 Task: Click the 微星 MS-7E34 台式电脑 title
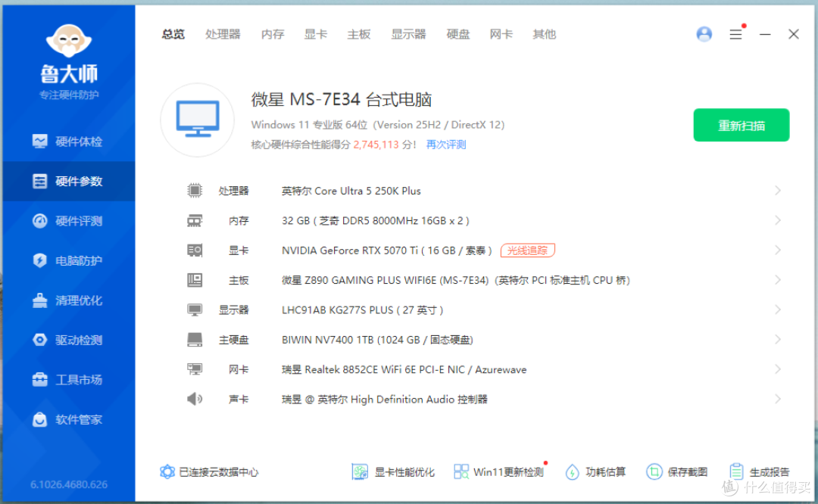(x=342, y=99)
